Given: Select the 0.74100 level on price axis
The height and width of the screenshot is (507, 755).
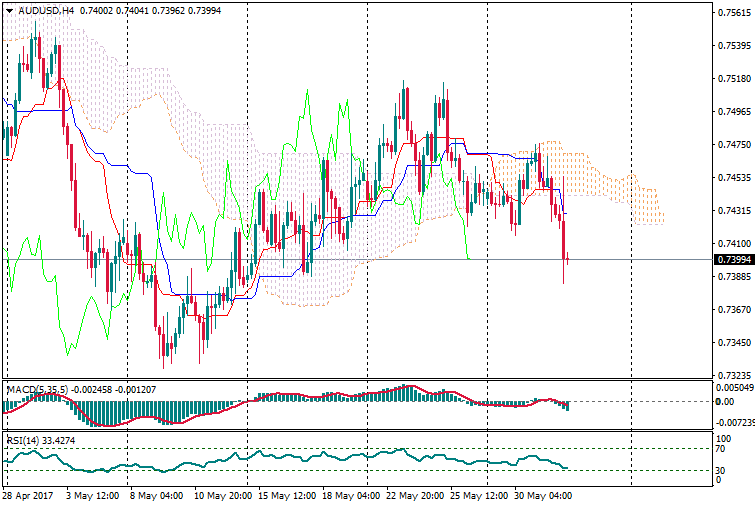Looking at the screenshot, I should [734, 243].
